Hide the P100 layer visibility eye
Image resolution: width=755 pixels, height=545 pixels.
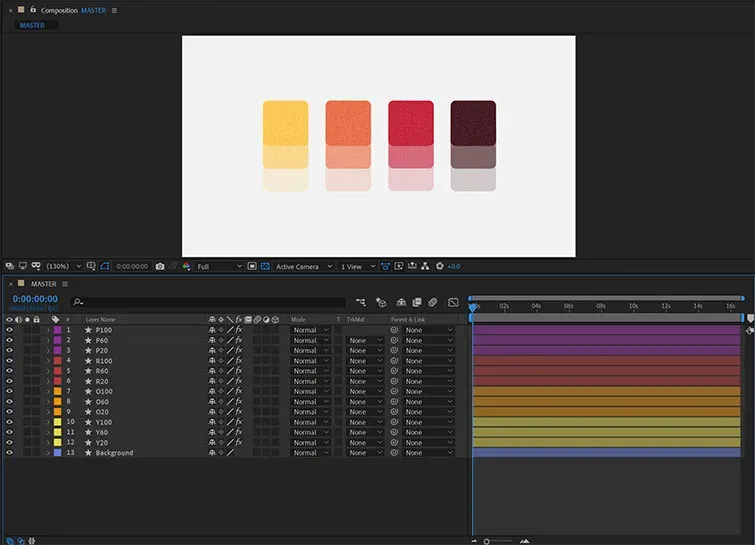click(x=9, y=330)
